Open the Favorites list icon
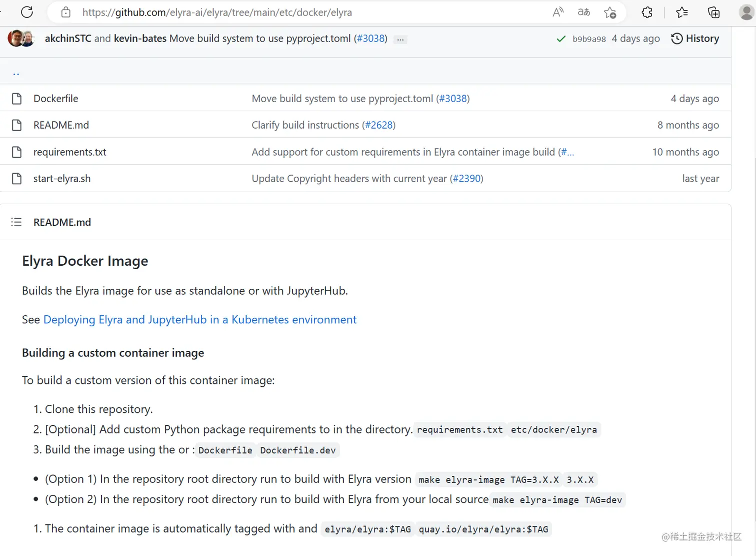The height and width of the screenshot is (556, 756). point(681,13)
